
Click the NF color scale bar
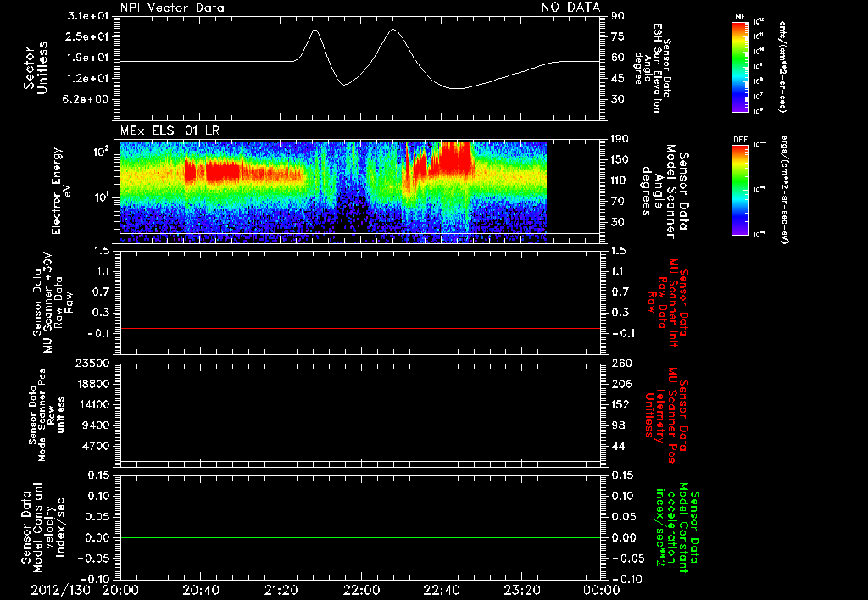[740, 66]
